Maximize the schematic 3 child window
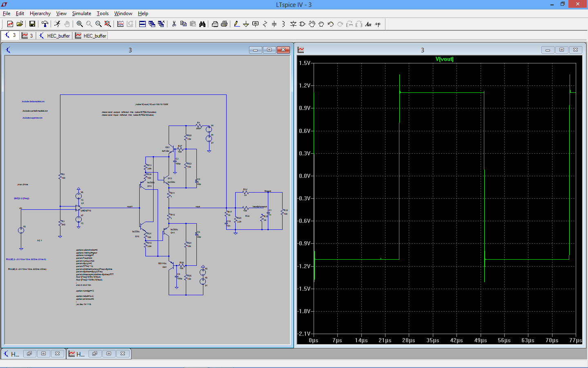 [x=269, y=50]
